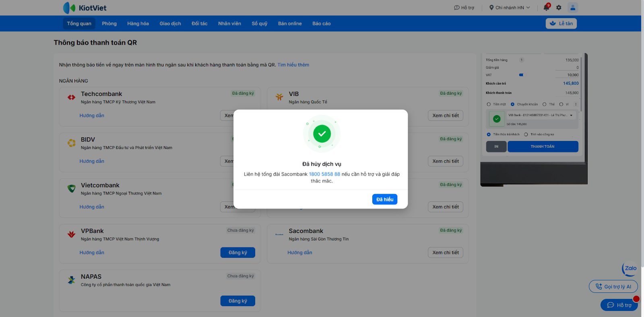
Task: Click the Chưa đăng ký badge on NAPAS
Action: 241,276
